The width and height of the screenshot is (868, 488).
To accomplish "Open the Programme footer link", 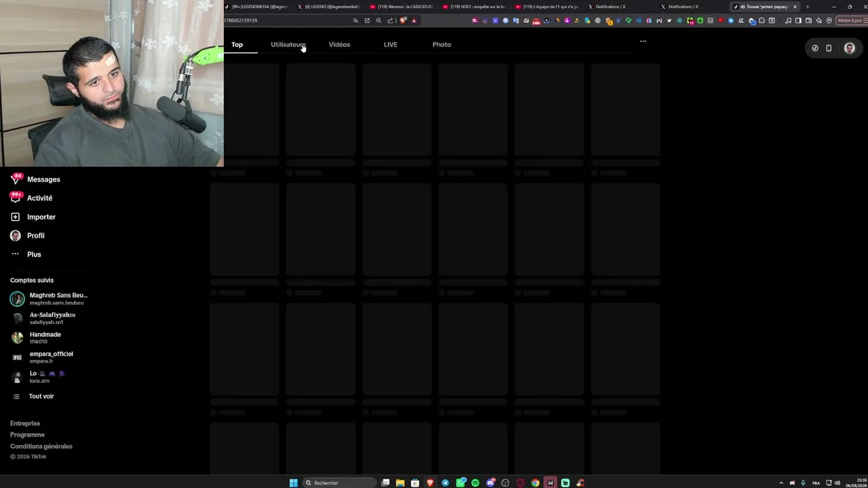I will (x=27, y=435).
